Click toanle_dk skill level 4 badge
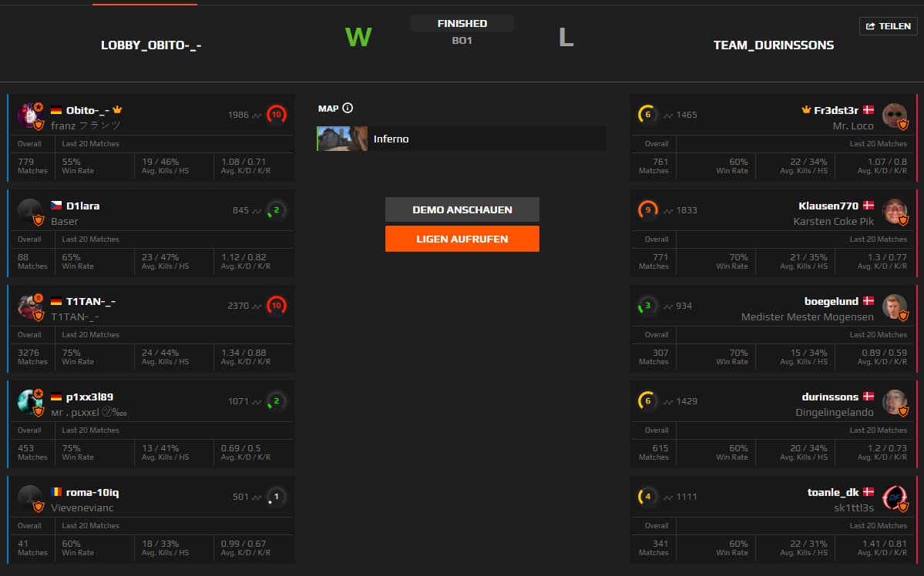This screenshot has width=924, height=576. click(x=647, y=497)
